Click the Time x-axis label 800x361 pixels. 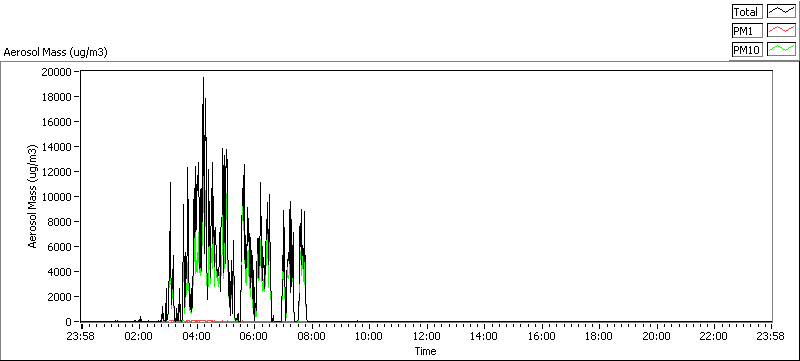425,351
